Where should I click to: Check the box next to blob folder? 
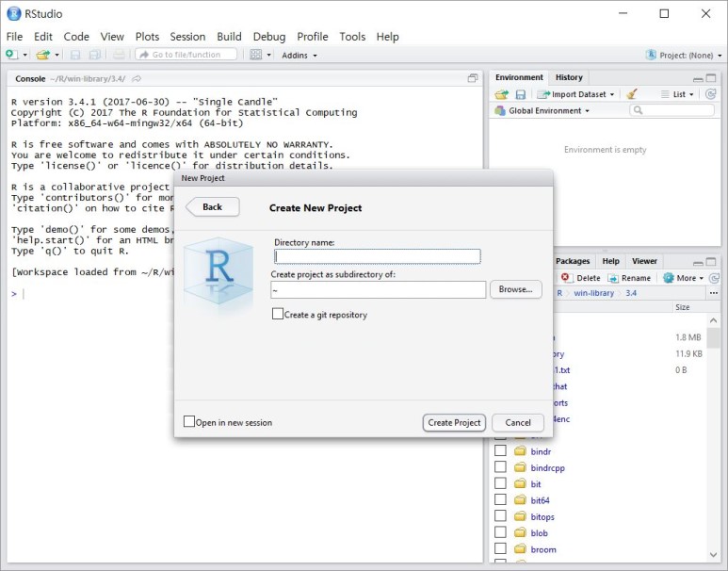point(500,532)
